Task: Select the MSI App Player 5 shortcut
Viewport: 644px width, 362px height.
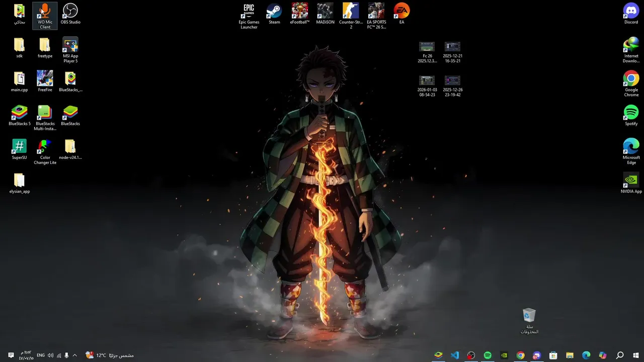Action: [x=70, y=50]
